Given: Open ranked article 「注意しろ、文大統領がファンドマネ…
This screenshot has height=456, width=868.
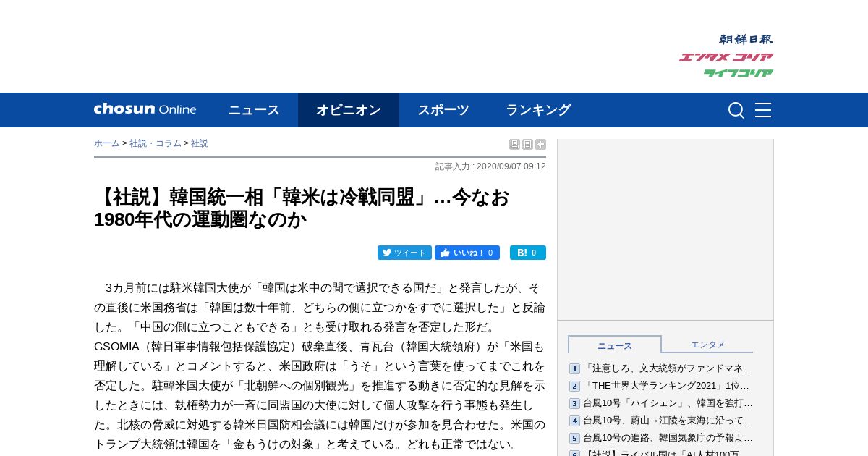Looking at the screenshot, I should 668,368.
